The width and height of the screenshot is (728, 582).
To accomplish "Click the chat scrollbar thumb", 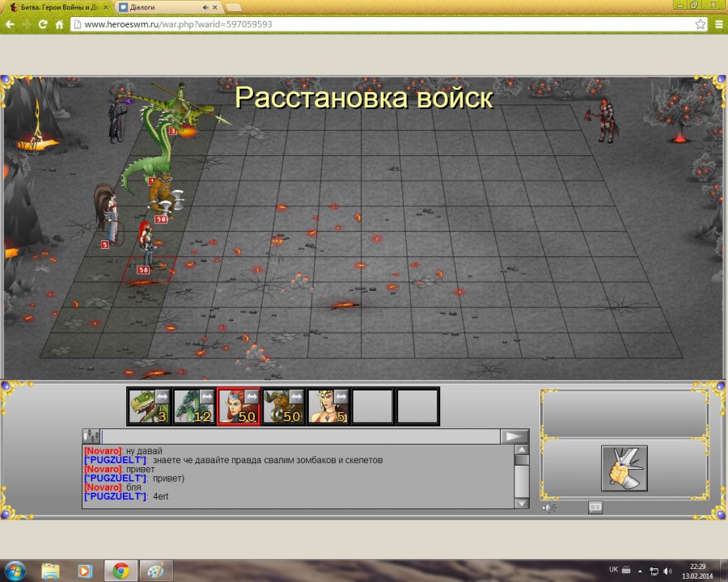I will (522, 460).
